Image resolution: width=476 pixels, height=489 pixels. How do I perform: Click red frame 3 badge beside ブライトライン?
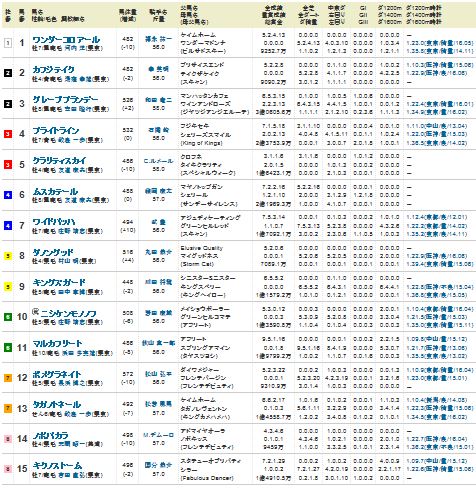(8, 134)
